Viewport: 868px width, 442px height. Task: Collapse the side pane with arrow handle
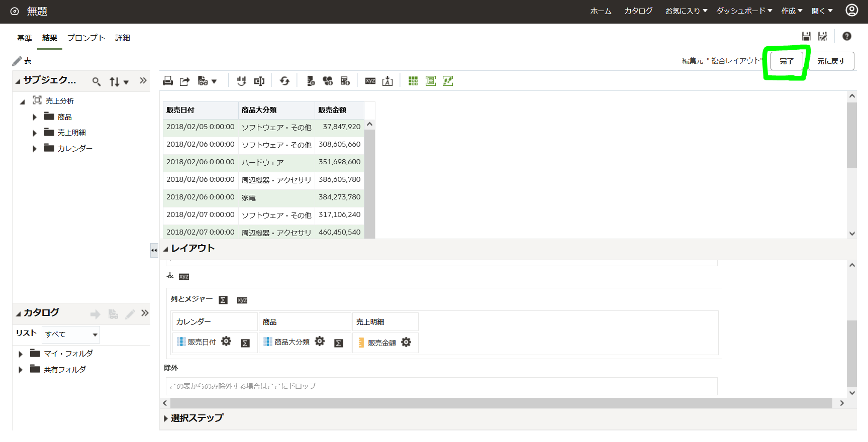coord(154,250)
